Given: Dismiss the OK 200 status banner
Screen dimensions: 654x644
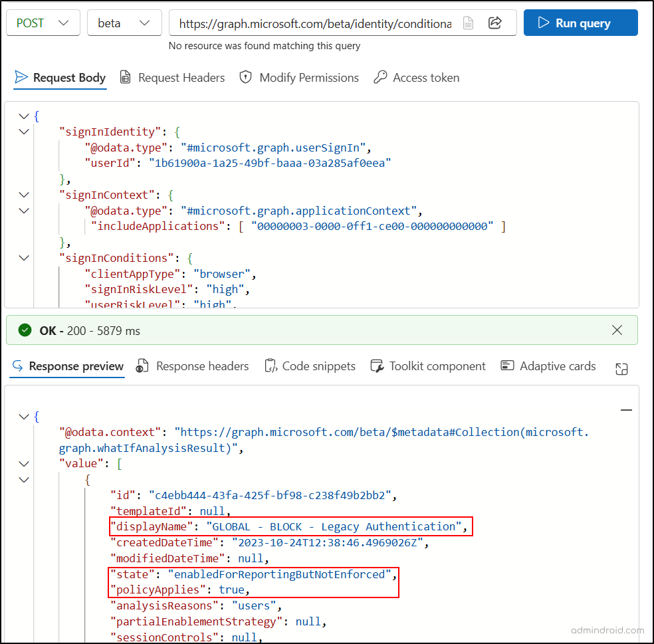Looking at the screenshot, I should click(x=617, y=330).
